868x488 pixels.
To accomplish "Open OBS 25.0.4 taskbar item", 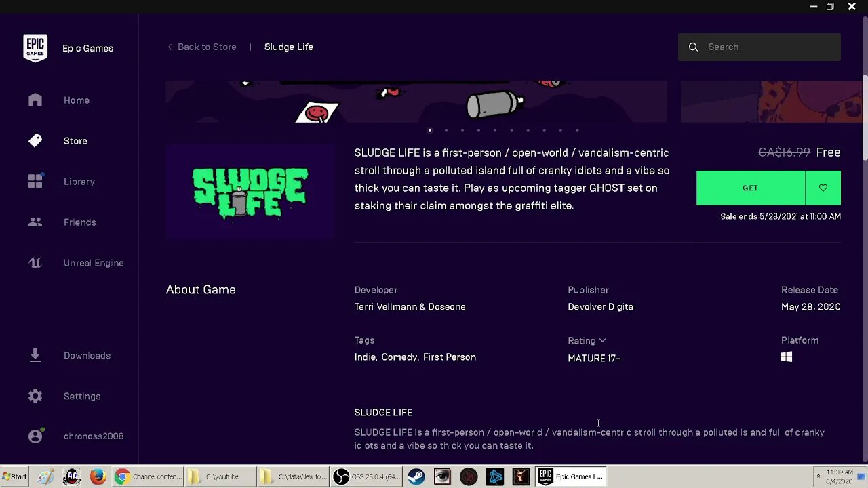I will [367, 476].
